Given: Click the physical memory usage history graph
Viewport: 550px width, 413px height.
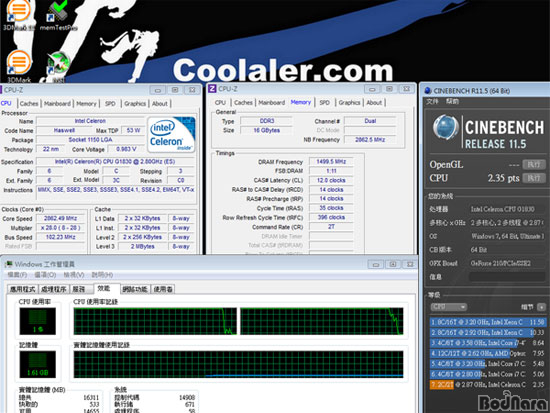Looking at the screenshot, I should tap(239, 364).
